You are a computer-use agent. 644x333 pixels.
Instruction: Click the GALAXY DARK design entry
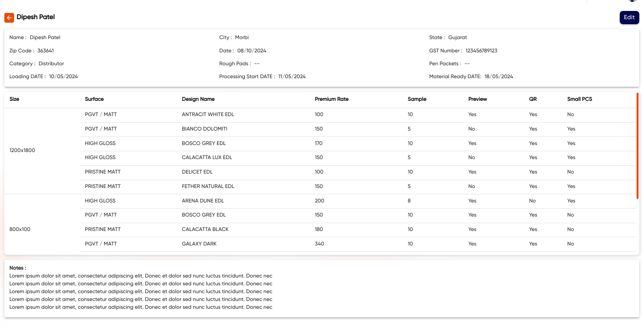click(199, 244)
